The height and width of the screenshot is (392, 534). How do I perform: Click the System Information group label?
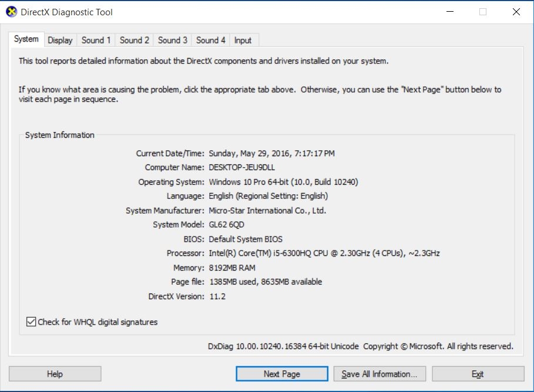point(59,135)
